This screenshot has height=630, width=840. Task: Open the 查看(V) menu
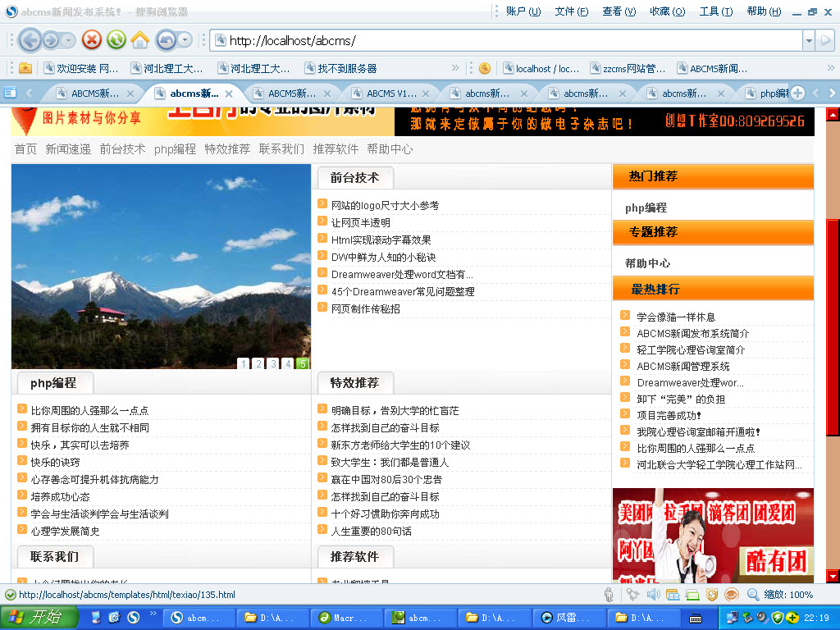point(618,11)
